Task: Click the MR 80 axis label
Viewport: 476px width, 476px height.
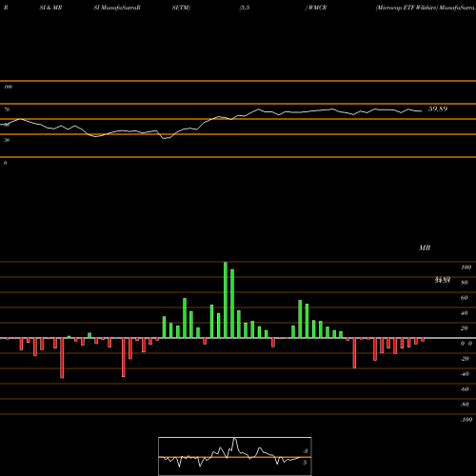Action: click(x=465, y=283)
